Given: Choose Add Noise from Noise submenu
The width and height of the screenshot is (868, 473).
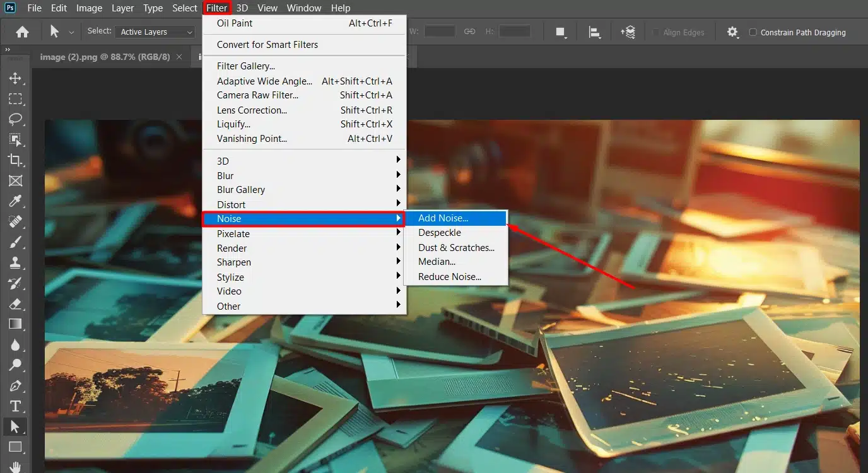Looking at the screenshot, I should [x=455, y=218].
